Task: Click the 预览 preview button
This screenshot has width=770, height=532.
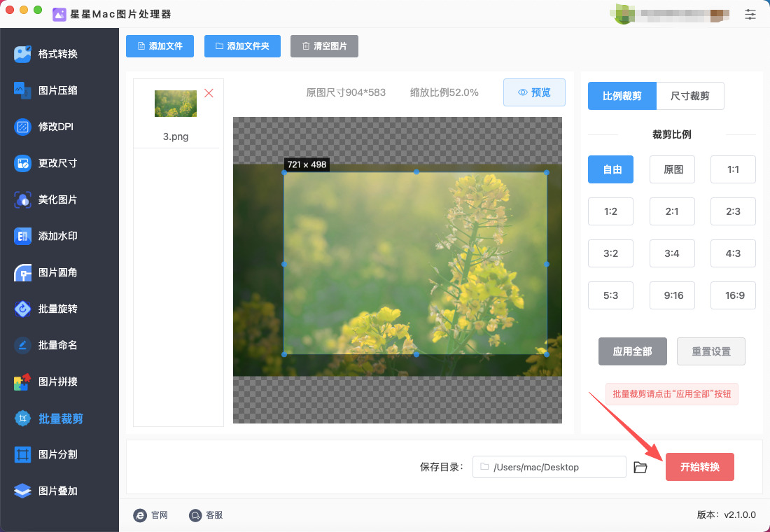Action: coord(534,92)
